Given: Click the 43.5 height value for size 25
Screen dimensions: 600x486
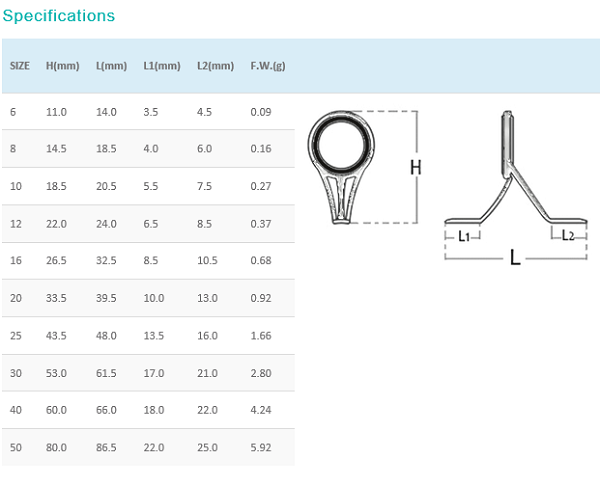Looking at the screenshot, I should [x=56, y=336].
